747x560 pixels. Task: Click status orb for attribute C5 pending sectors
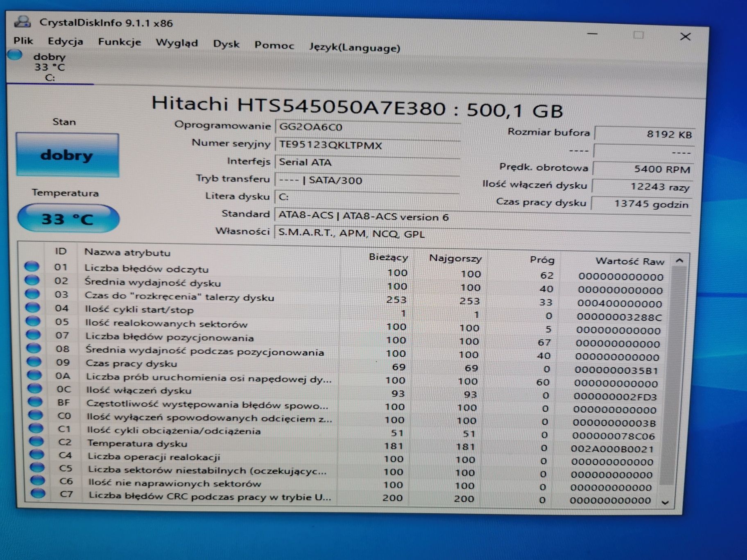(x=37, y=467)
